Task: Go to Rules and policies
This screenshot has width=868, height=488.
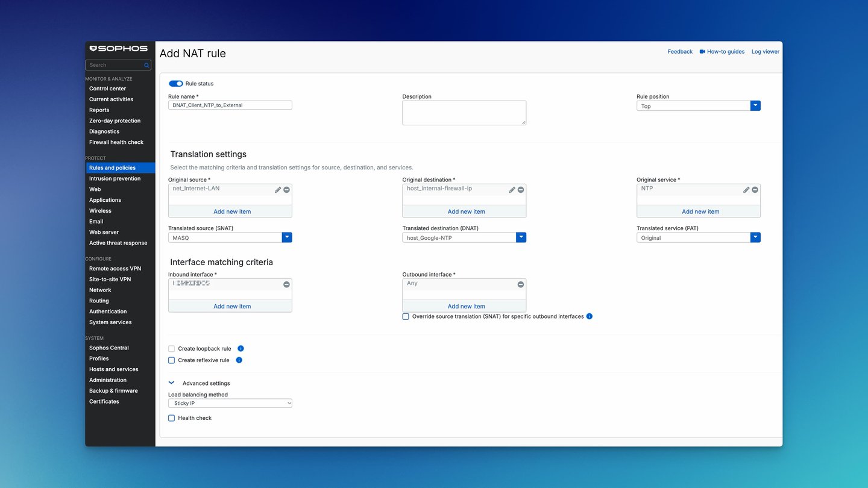Action: 121,168
